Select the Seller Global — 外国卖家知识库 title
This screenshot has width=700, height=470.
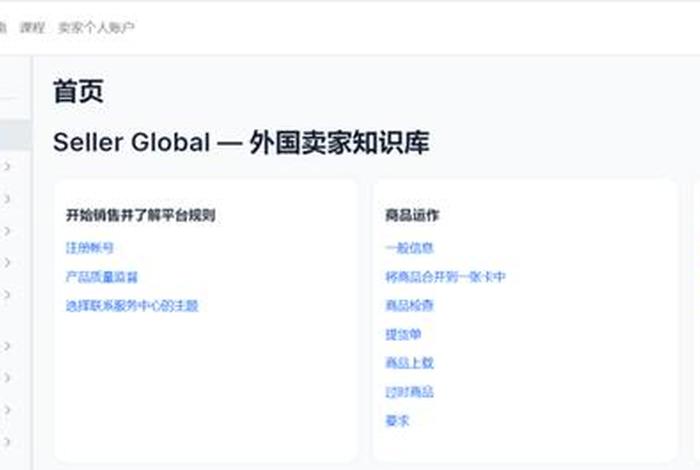click(241, 142)
